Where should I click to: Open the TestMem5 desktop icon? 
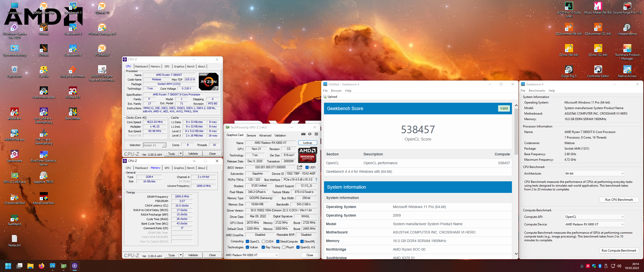14,219
